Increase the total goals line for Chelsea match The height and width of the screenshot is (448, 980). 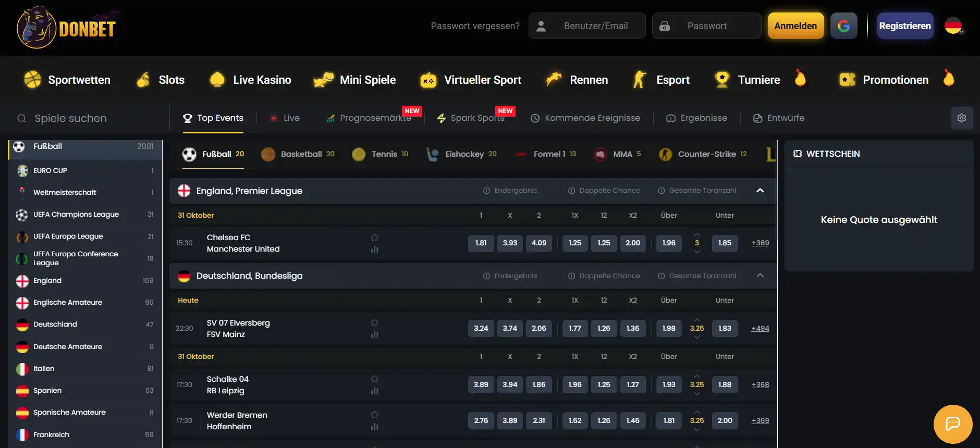point(697,234)
